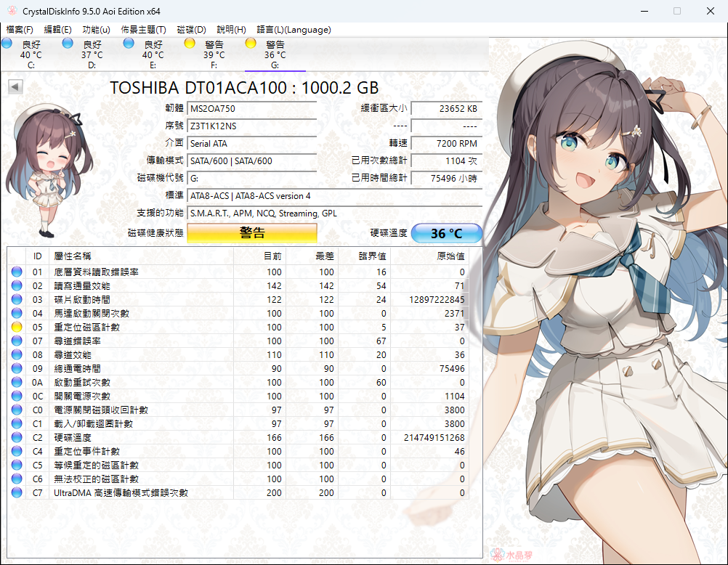Click status orb for attribute C5
The height and width of the screenshot is (565, 728).
click(x=17, y=466)
